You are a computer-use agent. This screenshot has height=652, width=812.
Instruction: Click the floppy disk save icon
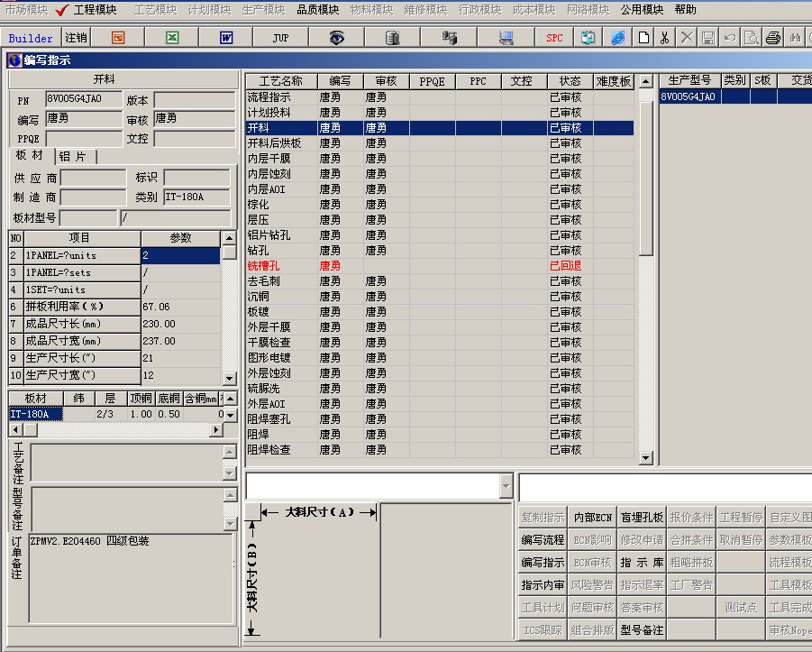(708, 38)
